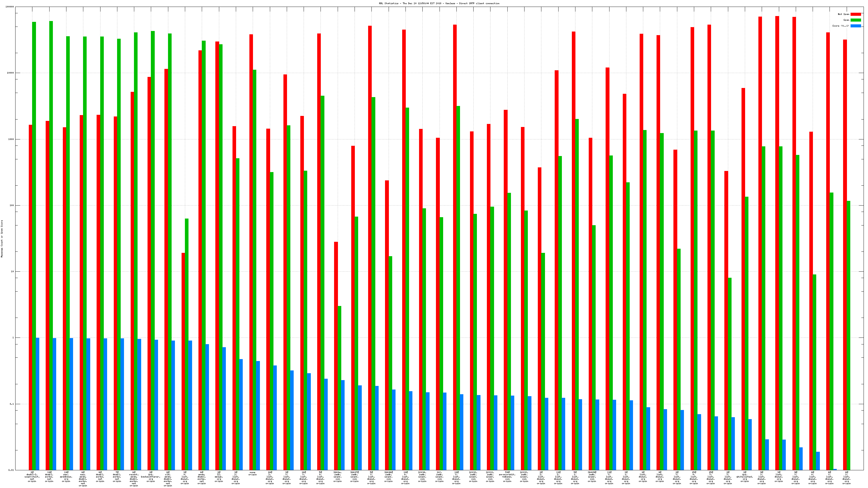Screen dimensions: 868x488
Task: Click the 0.01 y-axis tick label
Action: click(x=11, y=470)
